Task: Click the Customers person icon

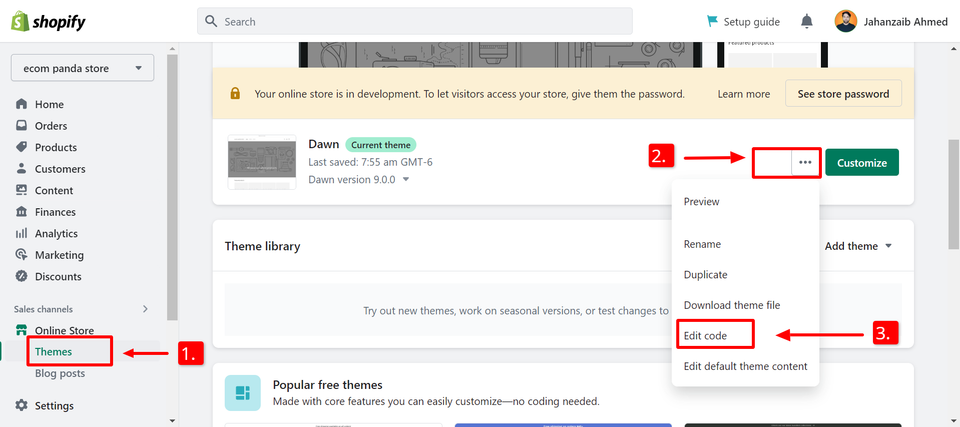Action: click(21, 168)
